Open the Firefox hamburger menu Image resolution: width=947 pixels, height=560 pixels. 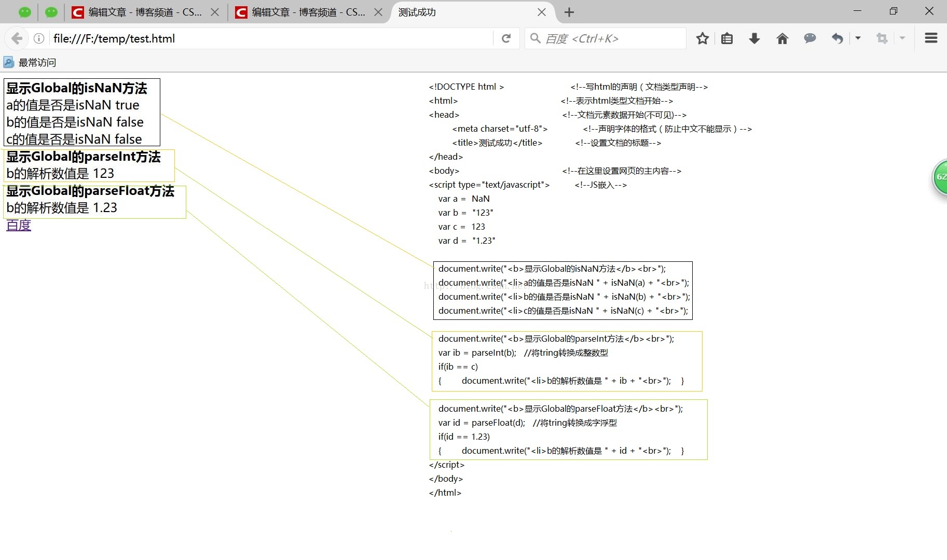click(931, 38)
